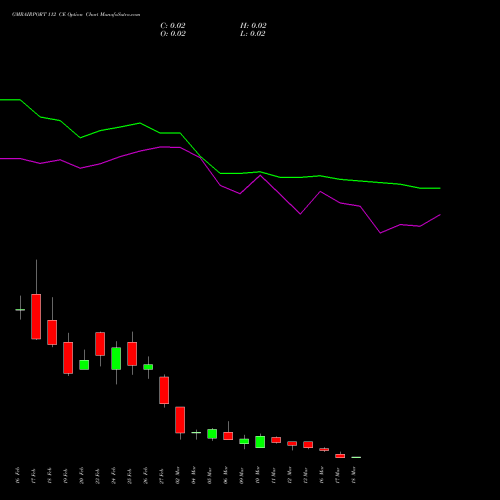Click the 02 Mar date label
The height and width of the screenshot is (500, 500).
[x=178, y=475]
